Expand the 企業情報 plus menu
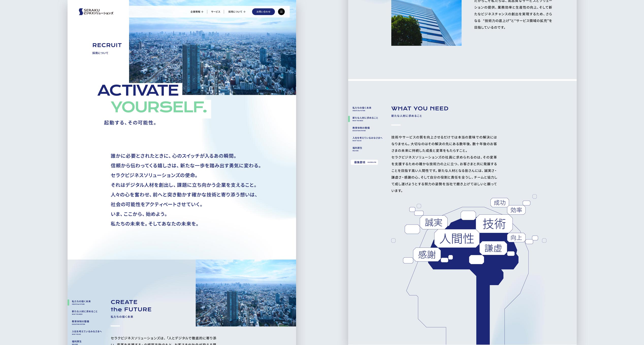The image size is (644, 345). click(197, 12)
